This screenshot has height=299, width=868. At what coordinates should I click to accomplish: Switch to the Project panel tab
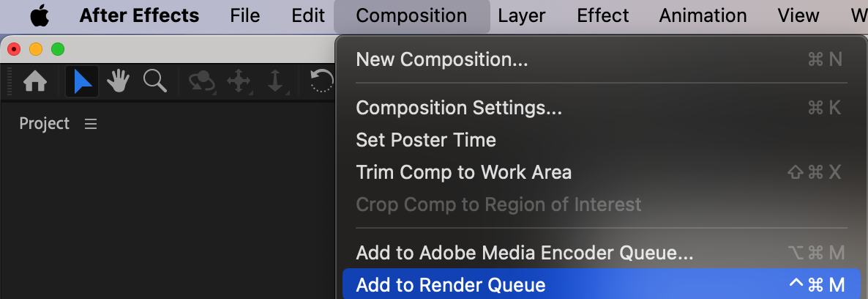coord(44,124)
